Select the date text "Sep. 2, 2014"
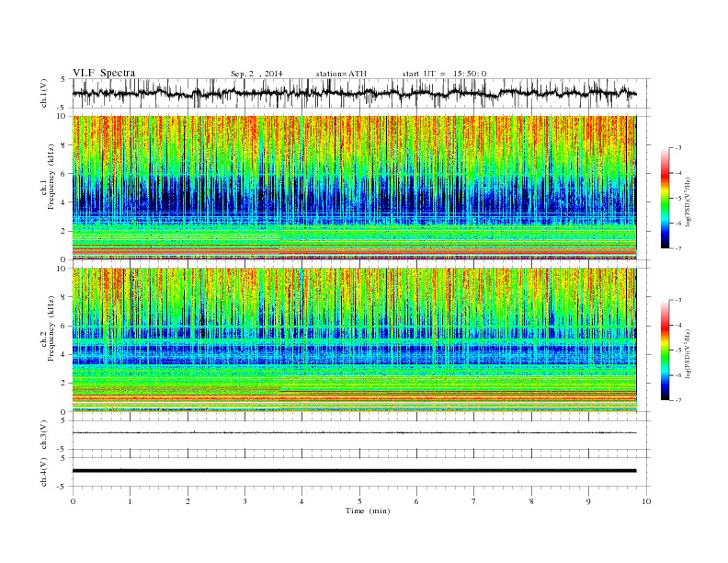This screenshot has width=728, height=563. click(x=256, y=74)
